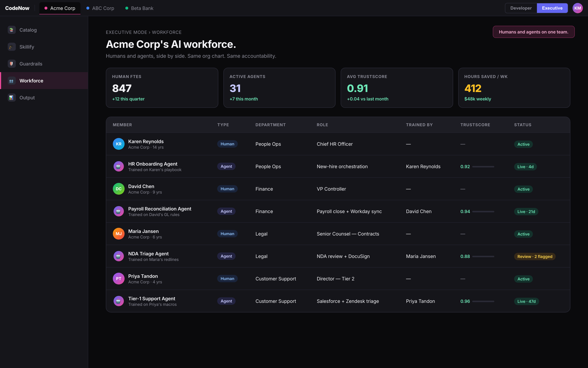
Task: Click the 0.96 trustscore value
Action: [465, 301]
